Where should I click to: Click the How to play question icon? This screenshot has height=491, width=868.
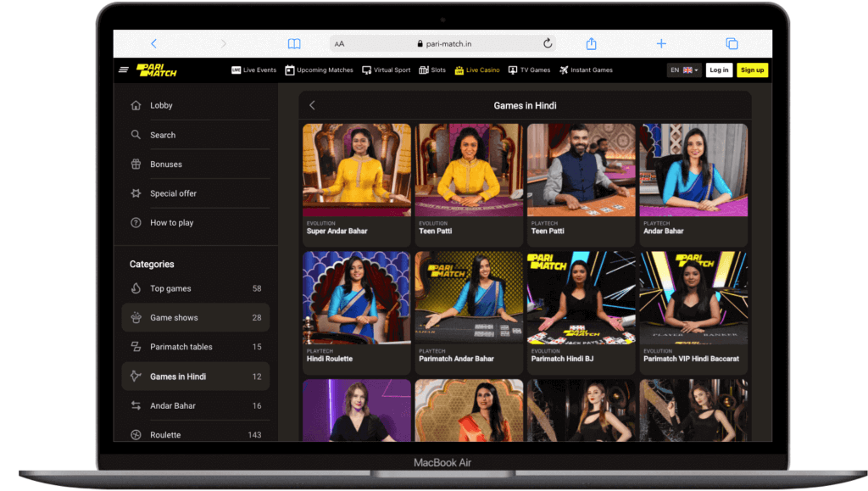(x=136, y=222)
